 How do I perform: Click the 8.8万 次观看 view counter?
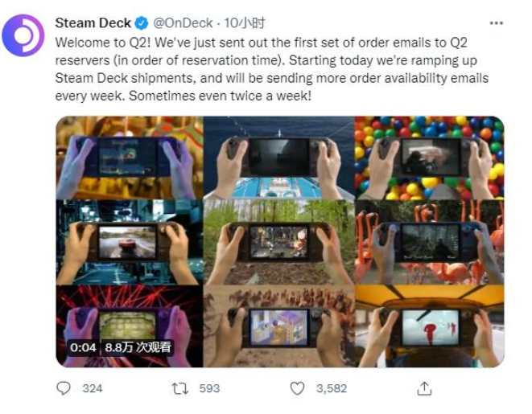[138, 347]
